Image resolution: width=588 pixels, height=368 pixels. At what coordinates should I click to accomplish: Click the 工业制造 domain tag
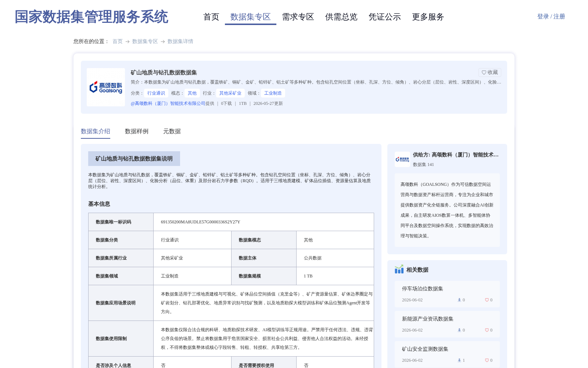pos(273,93)
